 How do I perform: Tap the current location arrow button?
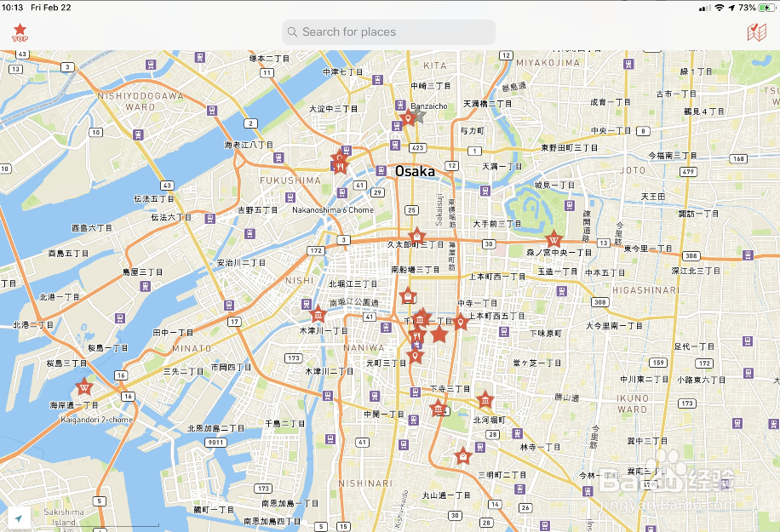click(x=19, y=518)
